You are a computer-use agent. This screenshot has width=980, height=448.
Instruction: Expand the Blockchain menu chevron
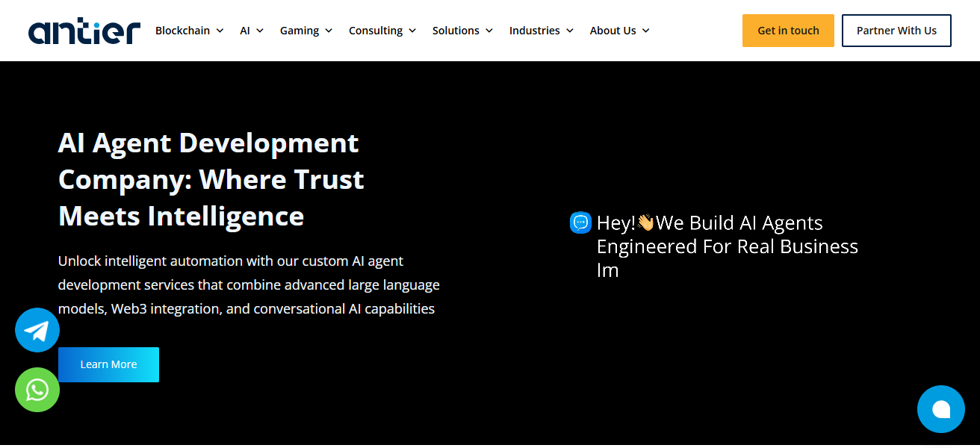click(220, 31)
